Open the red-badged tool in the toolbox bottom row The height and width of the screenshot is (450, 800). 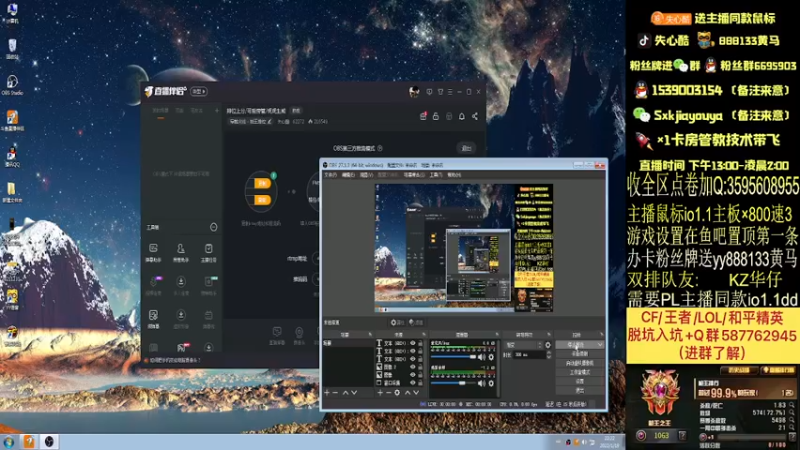[x=182, y=347]
